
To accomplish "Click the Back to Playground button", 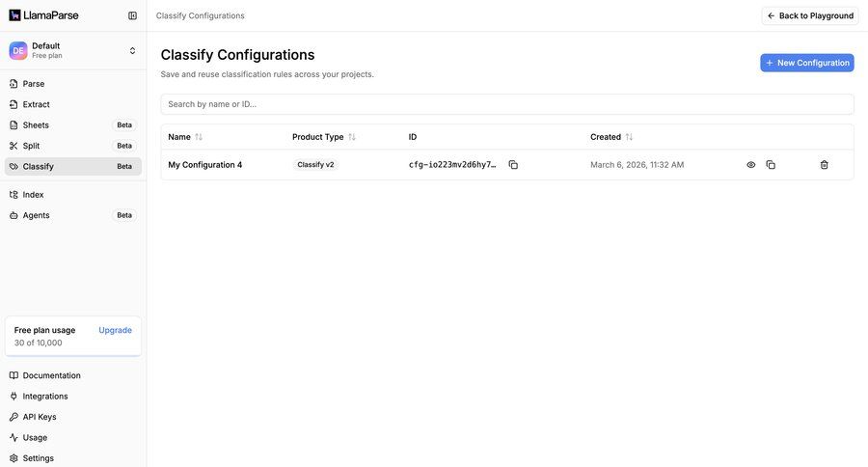I will point(810,15).
